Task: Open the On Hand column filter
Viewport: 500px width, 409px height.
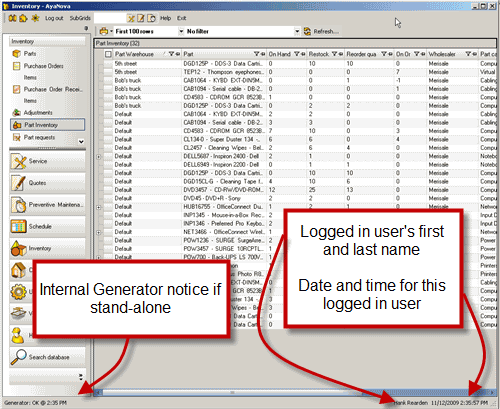Action: pyautogui.click(x=297, y=54)
